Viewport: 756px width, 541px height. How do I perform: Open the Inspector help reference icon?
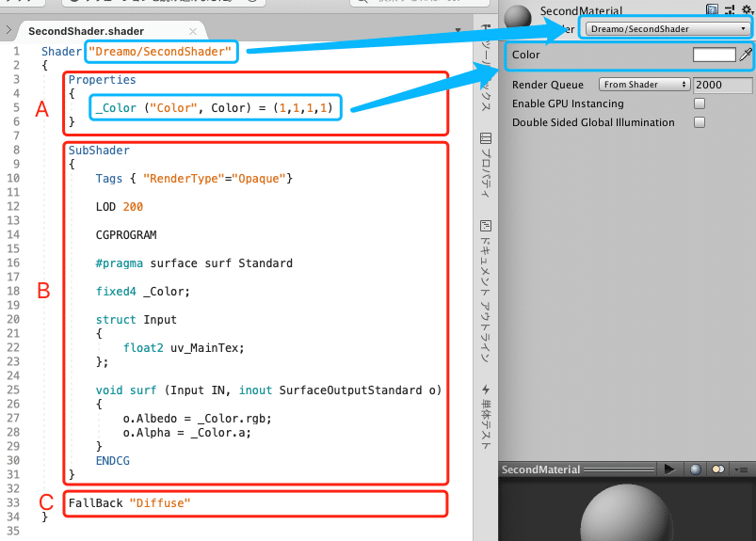click(x=712, y=9)
